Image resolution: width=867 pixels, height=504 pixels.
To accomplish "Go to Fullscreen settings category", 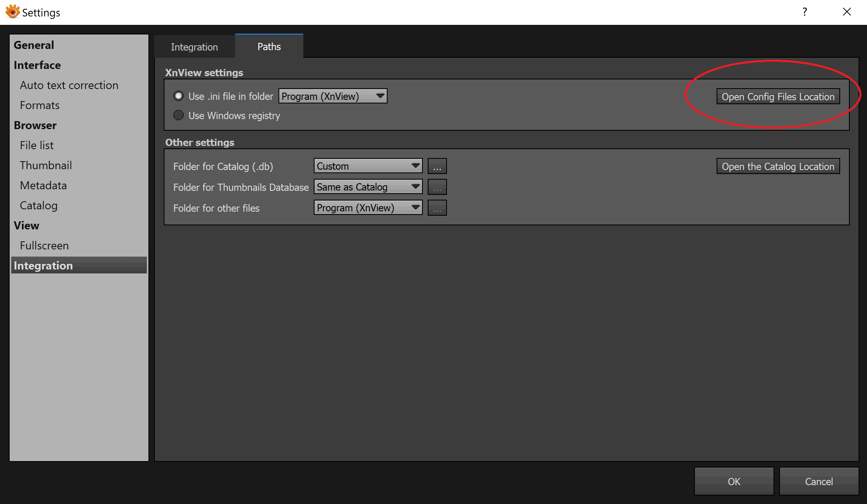I will pos(44,245).
